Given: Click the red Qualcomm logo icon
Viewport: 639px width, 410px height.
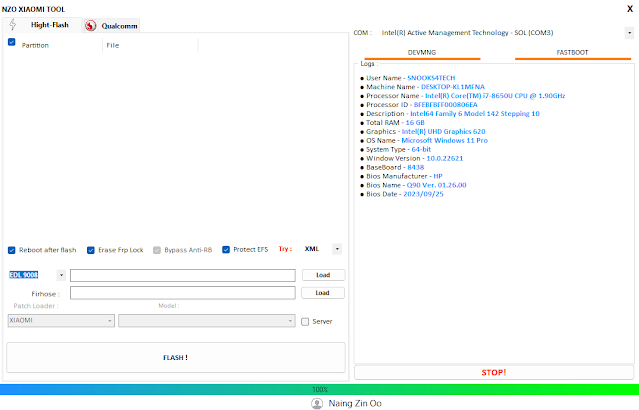Looking at the screenshot, I should tap(90, 26).
